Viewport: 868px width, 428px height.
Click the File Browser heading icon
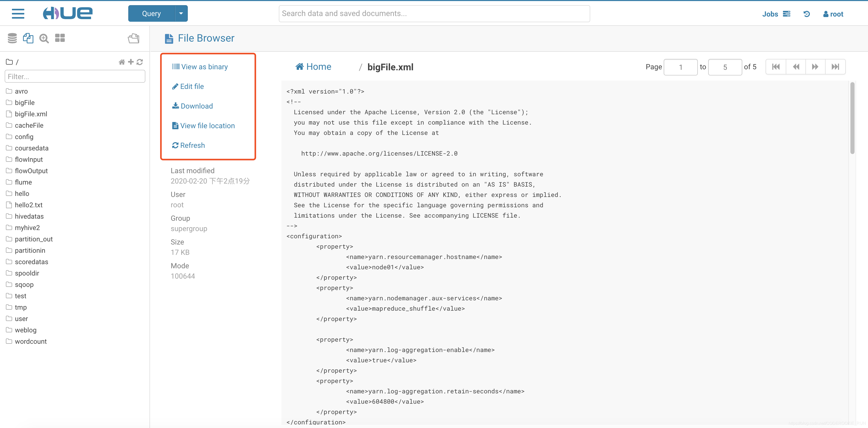[x=169, y=39]
